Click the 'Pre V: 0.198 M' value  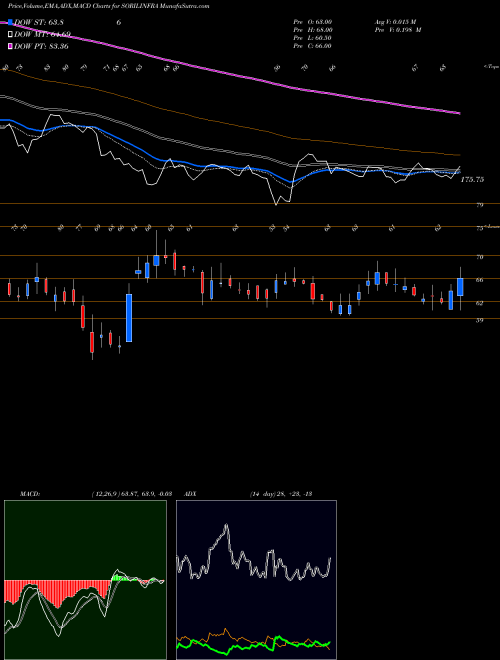(x=398, y=30)
